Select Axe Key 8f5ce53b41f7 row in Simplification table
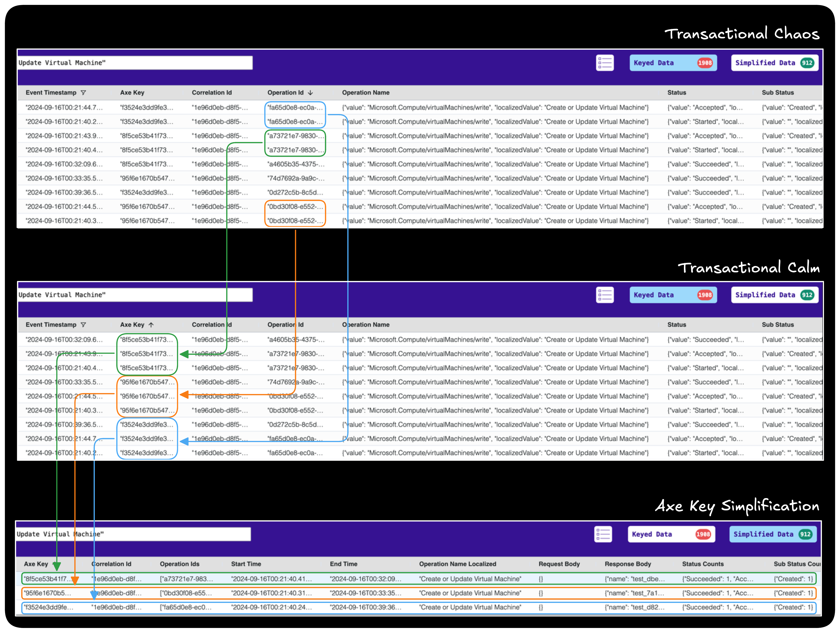The height and width of the screenshot is (633, 840). (418, 579)
